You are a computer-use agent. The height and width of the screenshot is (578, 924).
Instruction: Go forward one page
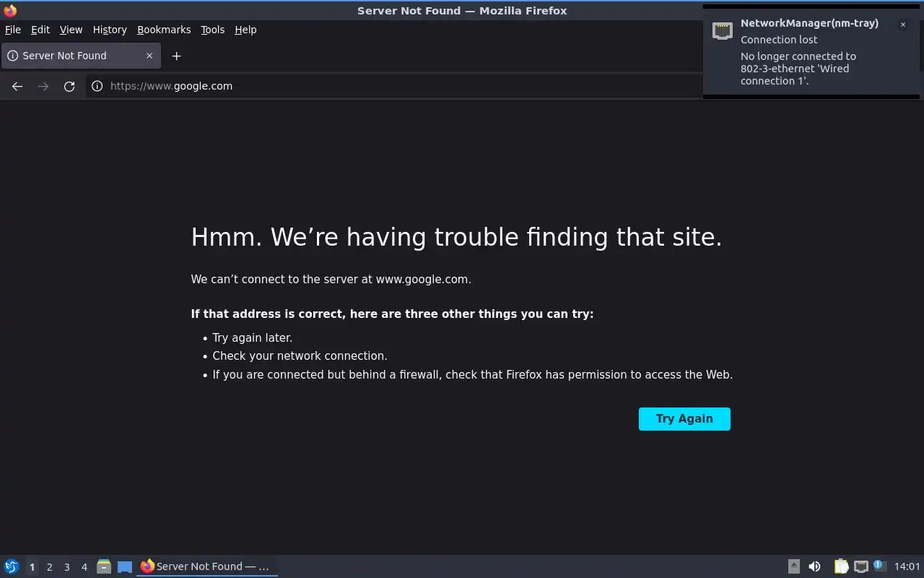pos(43,86)
